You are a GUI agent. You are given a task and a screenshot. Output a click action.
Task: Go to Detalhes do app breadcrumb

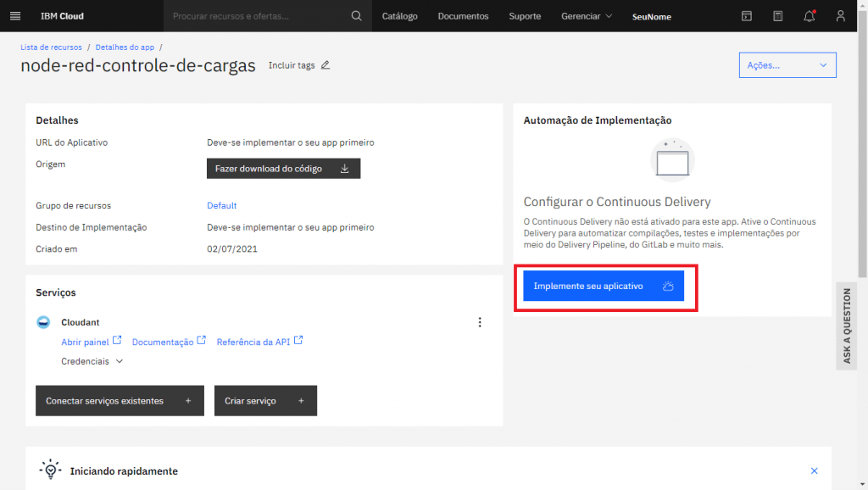[x=125, y=47]
